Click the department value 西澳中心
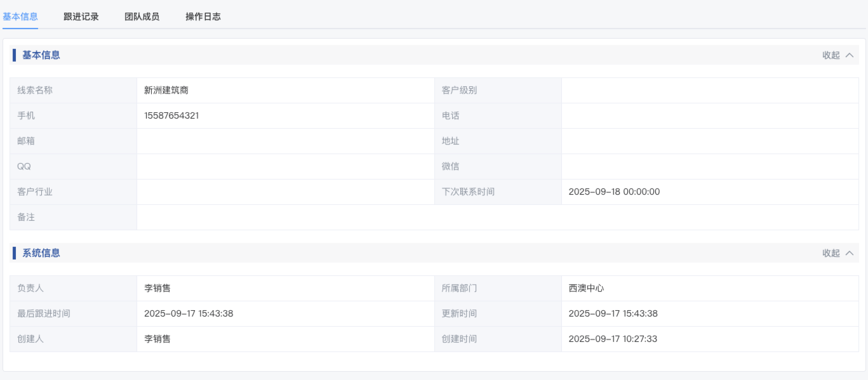 pos(586,288)
